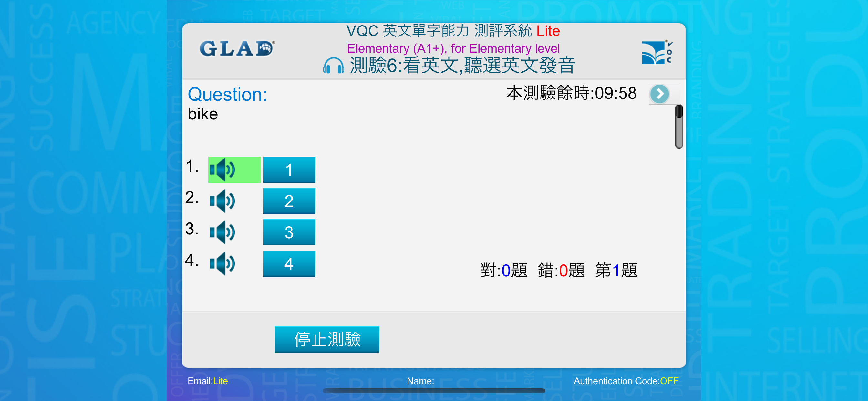868x401 pixels.
Task: Choose answer button 1
Action: tap(289, 170)
